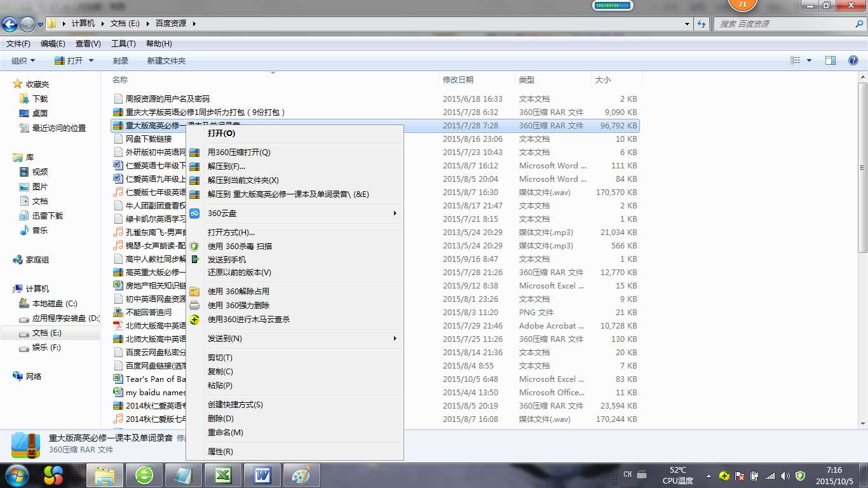868x488 pixels.
Task: Select 使用 360强力删除 menu entry
Action: [x=238, y=306]
